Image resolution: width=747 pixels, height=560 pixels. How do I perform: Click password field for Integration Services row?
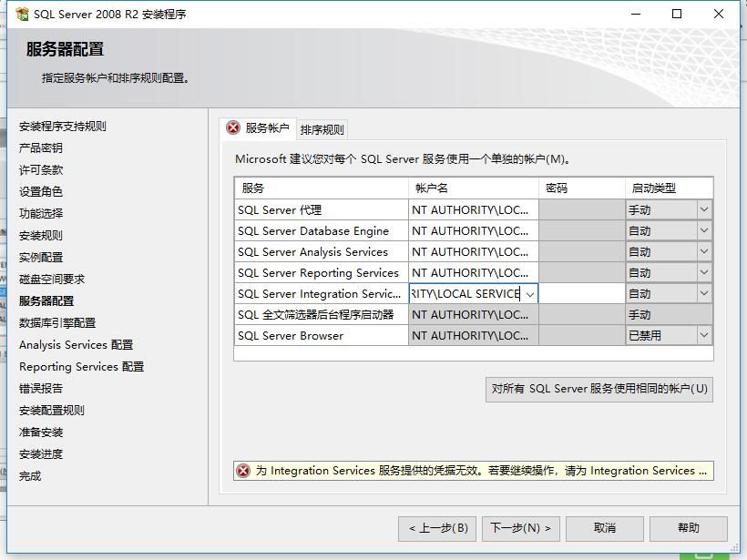click(x=582, y=294)
